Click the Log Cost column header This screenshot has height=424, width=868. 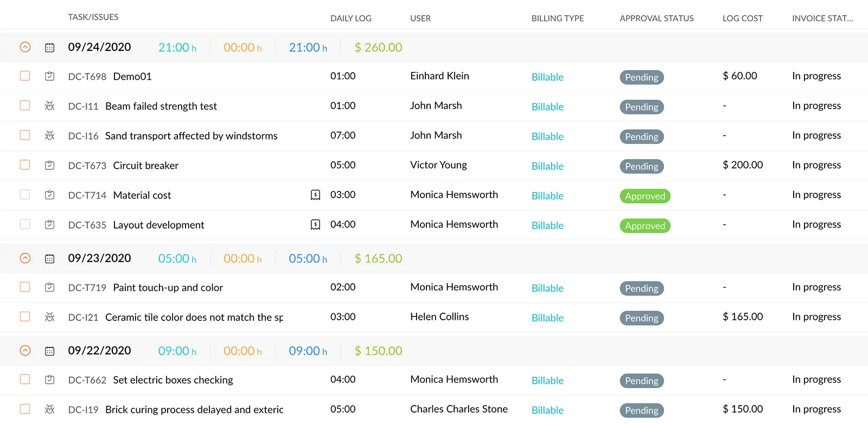[743, 18]
